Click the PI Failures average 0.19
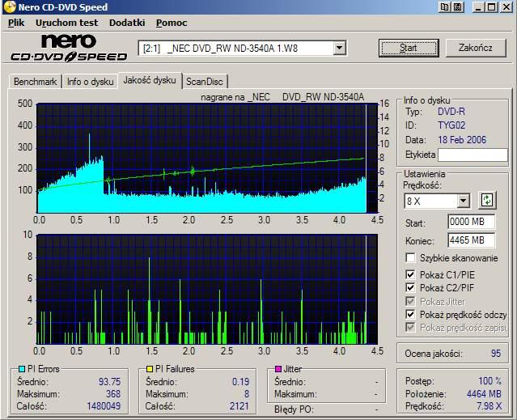517x420 pixels. click(240, 381)
